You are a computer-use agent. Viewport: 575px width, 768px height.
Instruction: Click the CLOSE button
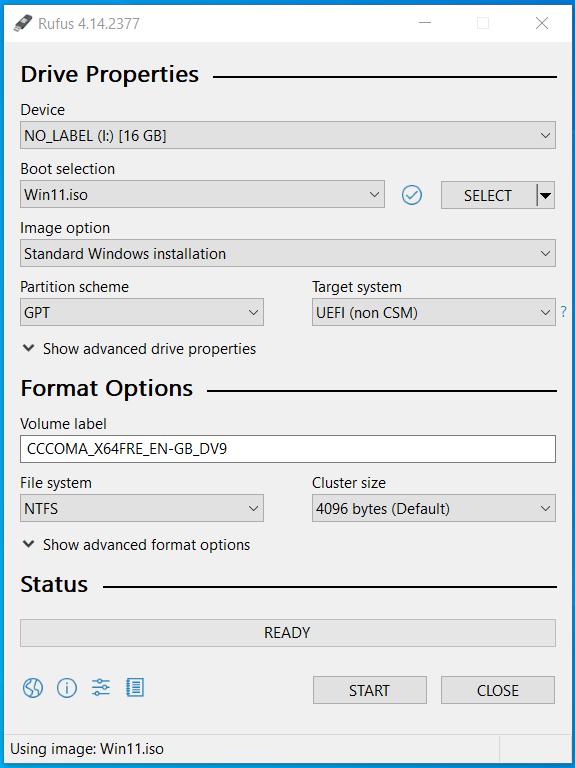498,690
